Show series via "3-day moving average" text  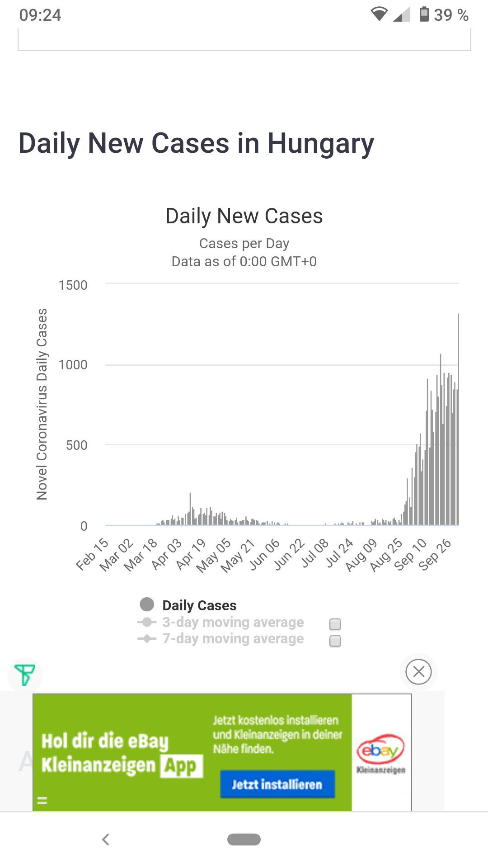pyautogui.click(x=233, y=623)
